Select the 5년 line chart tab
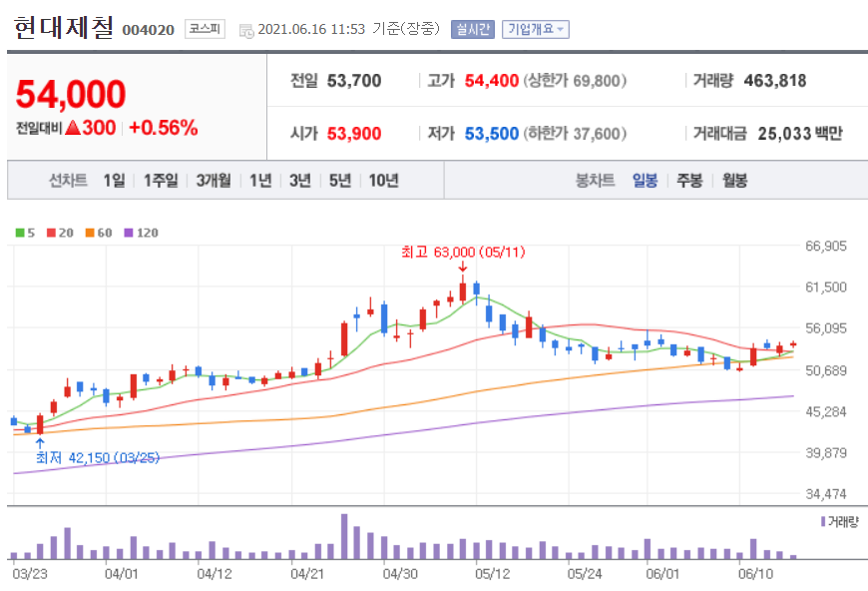 pyautogui.click(x=340, y=180)
